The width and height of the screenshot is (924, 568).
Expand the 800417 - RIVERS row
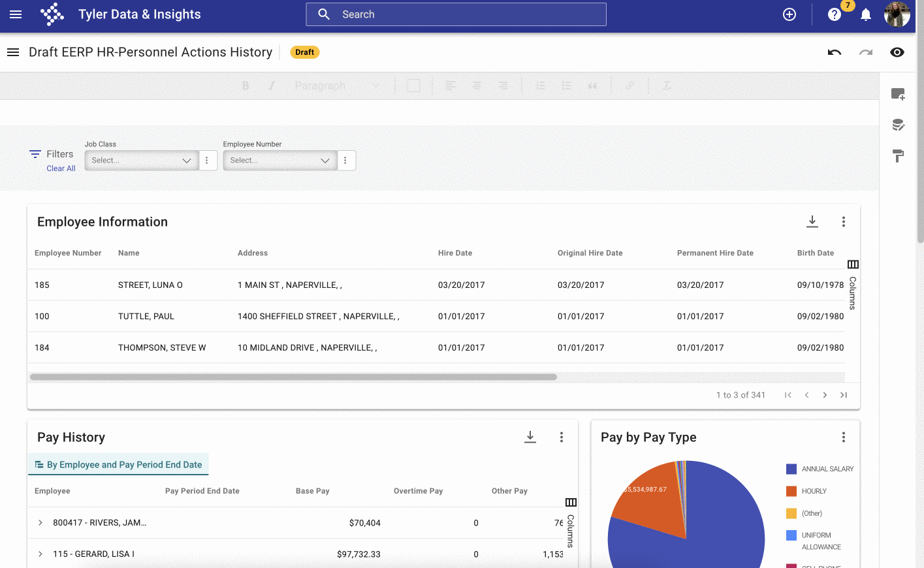(40, 523)
